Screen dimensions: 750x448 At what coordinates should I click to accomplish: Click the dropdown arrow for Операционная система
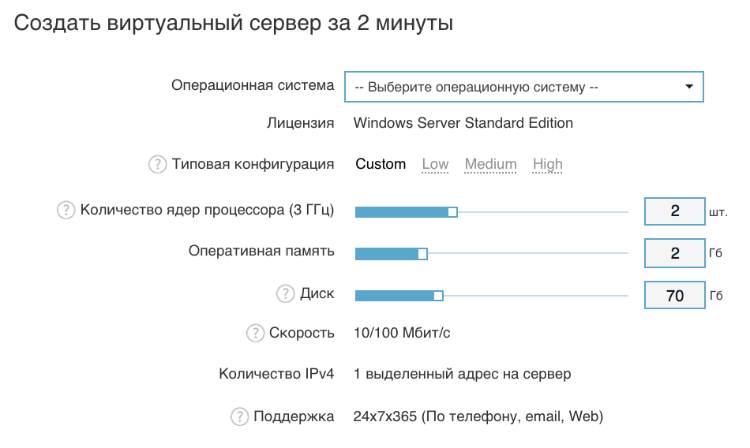point(688,87)
